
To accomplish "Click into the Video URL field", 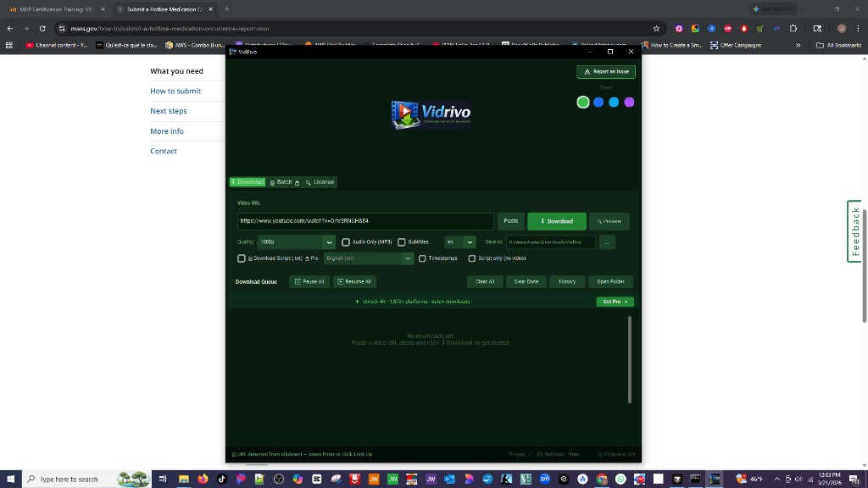I will [365, 221].
